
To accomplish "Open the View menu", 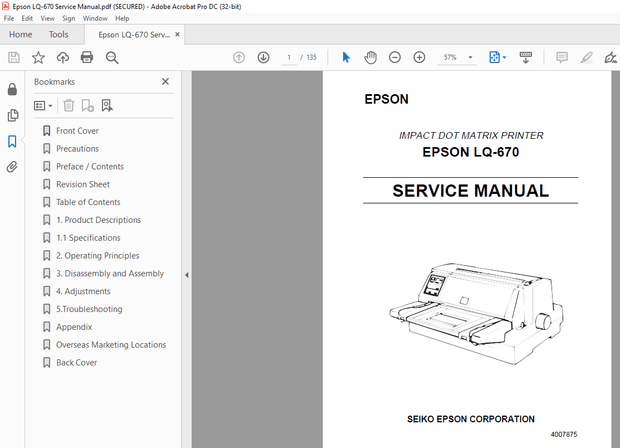I will (47, 18).
